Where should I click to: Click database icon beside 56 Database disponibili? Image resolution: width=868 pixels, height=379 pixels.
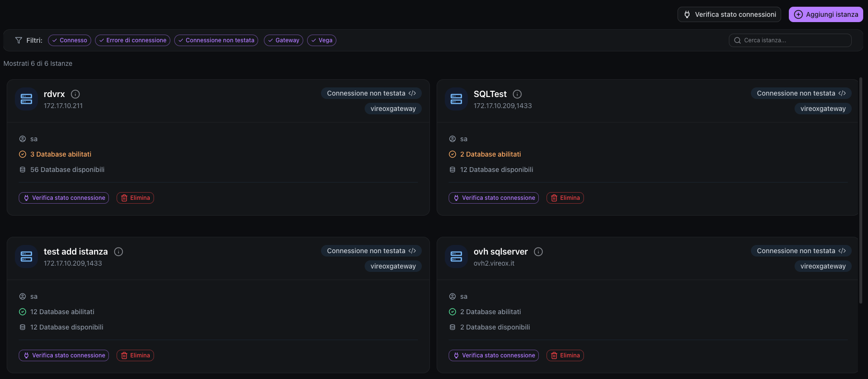[x=23, y=170]
